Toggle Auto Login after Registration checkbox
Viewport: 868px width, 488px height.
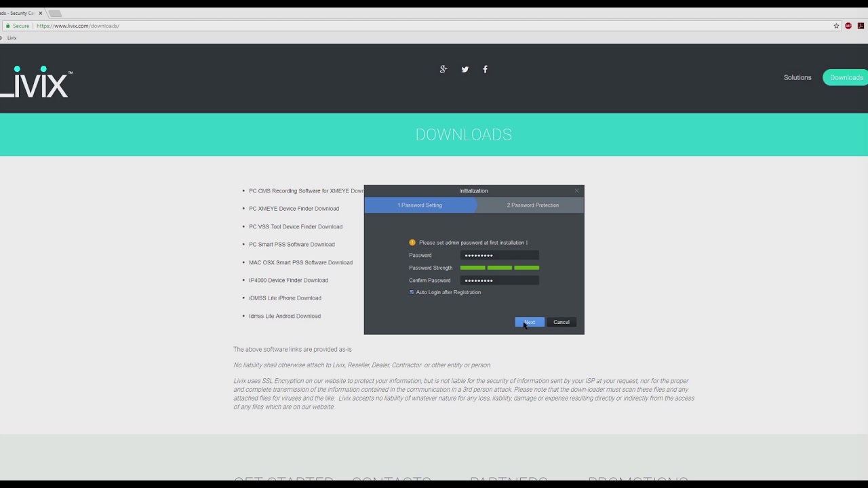point(412,292)
